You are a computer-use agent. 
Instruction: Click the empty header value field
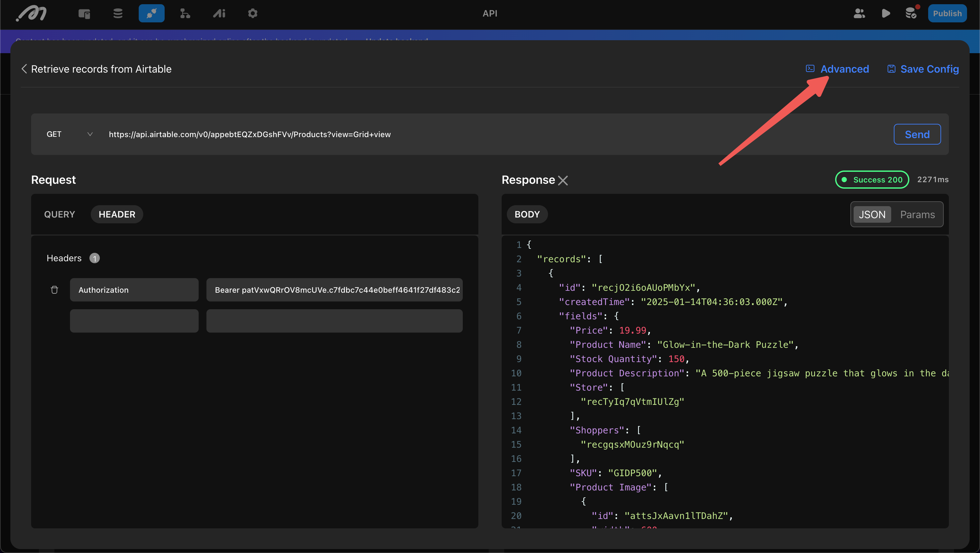[334, 321]
